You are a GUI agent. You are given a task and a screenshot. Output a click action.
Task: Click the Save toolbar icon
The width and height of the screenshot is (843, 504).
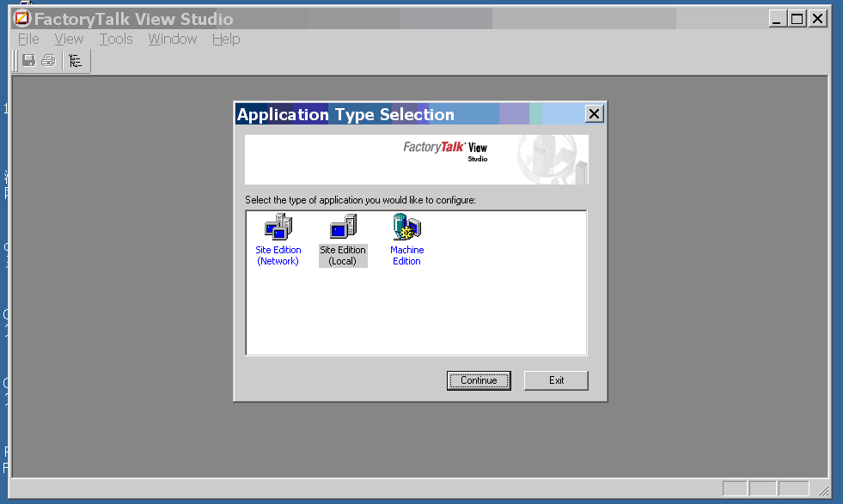(29, 61)
